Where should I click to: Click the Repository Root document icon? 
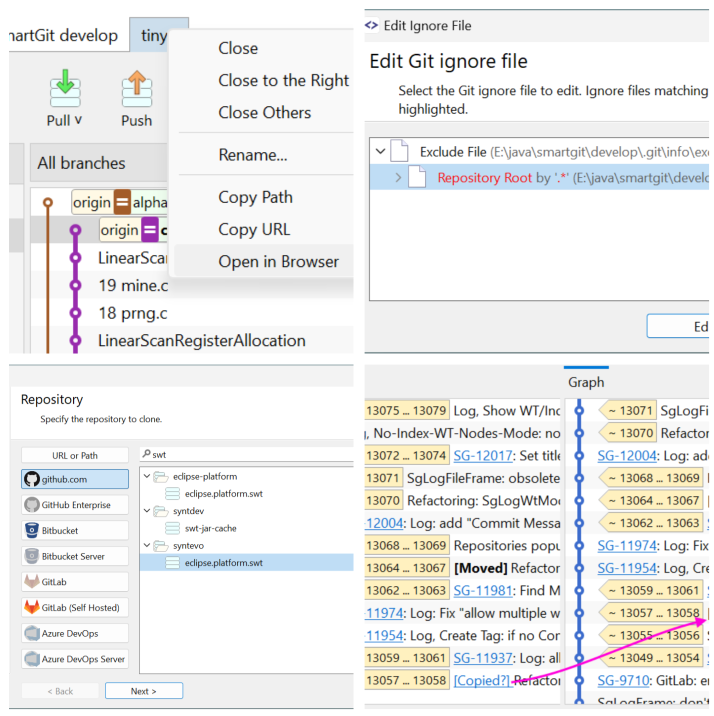point(417,177)
